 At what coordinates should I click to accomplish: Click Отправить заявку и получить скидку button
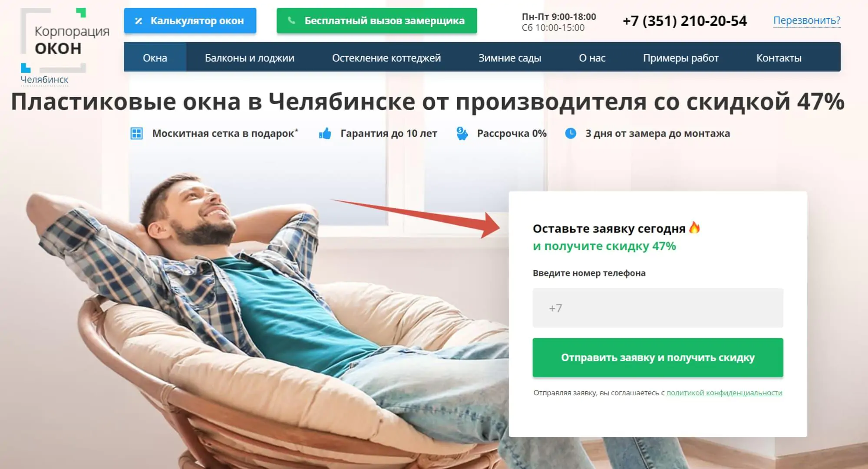pyautogui.click(x=658, y=357)
